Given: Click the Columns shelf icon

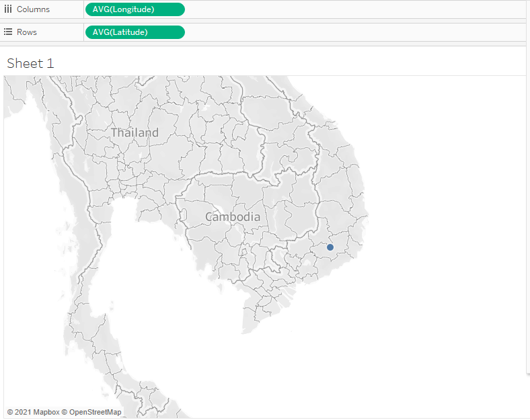Looking at the screenshot, I should point(8,9).
